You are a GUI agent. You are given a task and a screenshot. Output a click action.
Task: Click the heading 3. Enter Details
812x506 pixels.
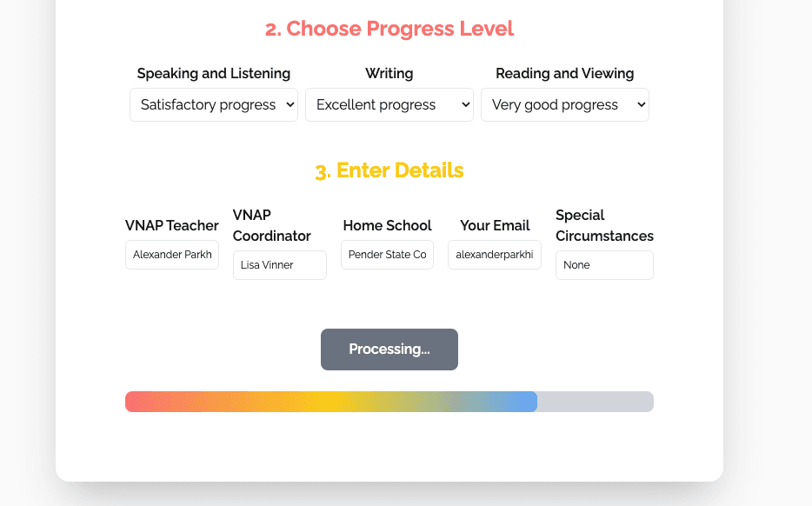coord(389,170)
